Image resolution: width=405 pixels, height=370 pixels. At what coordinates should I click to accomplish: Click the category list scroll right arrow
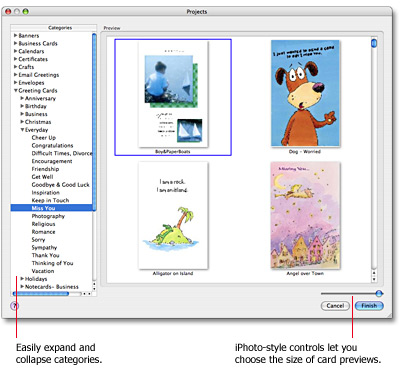pyautogui.click(x=89, y=294)
